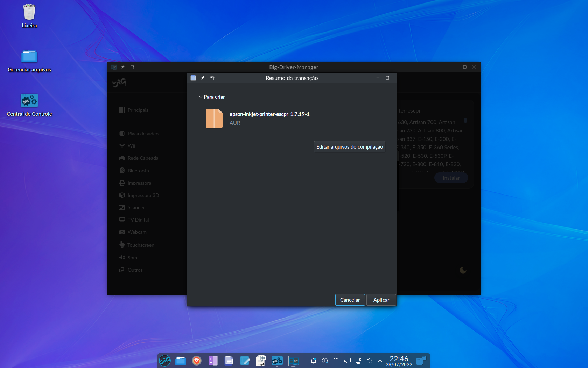Select Wifi in driver manager sidebar

(x=128, y=146)
